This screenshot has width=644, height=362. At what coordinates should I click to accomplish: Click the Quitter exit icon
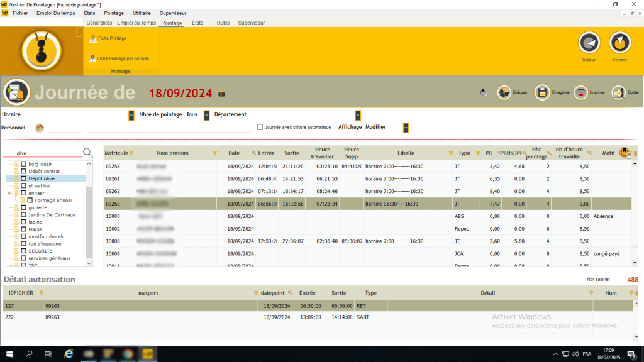pyautogui.click(x=618, y=92)
